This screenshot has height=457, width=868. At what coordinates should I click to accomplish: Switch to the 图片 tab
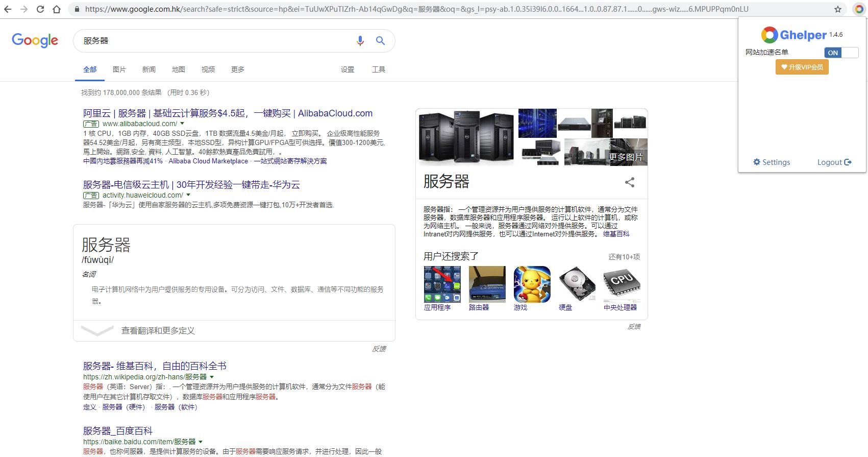[x=119, y=69]
